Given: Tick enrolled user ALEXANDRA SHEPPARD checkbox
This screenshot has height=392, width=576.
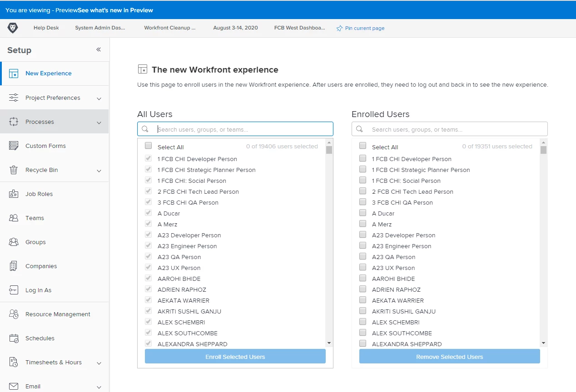Looking at the screenshot, I should click(x=362, y=343).
